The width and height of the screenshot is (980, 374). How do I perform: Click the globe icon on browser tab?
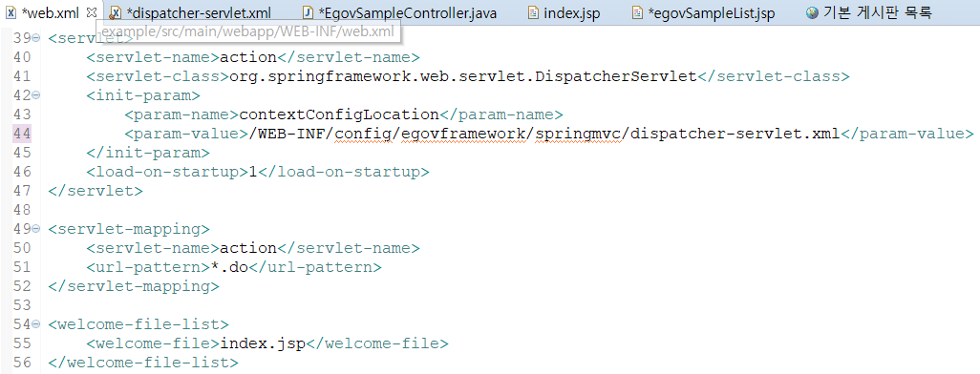tap(812, 12)
